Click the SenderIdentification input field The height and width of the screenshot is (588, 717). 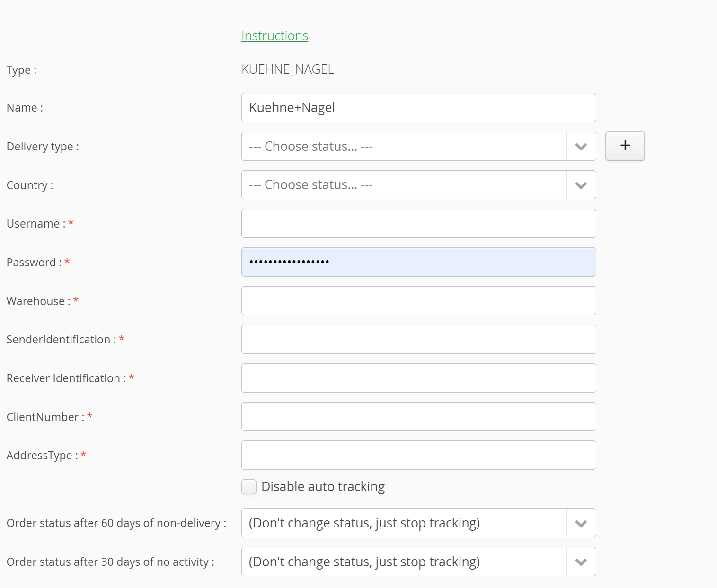[x=418, y=339]
